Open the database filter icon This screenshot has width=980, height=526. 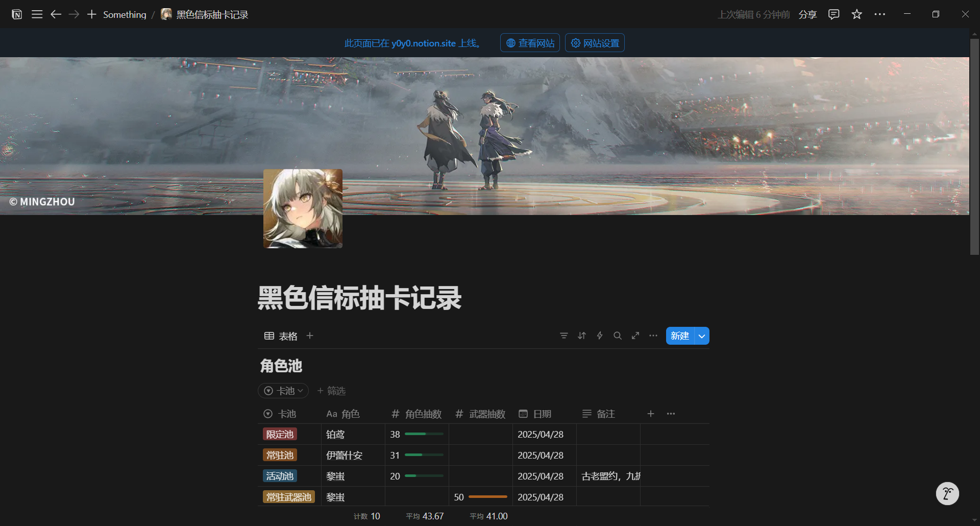click(x=563, y=336)
